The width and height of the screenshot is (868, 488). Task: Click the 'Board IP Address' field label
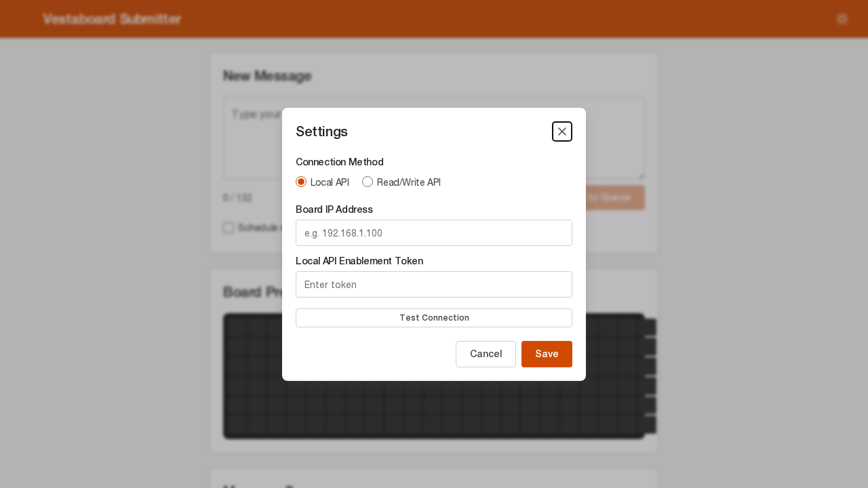(334, 209)
